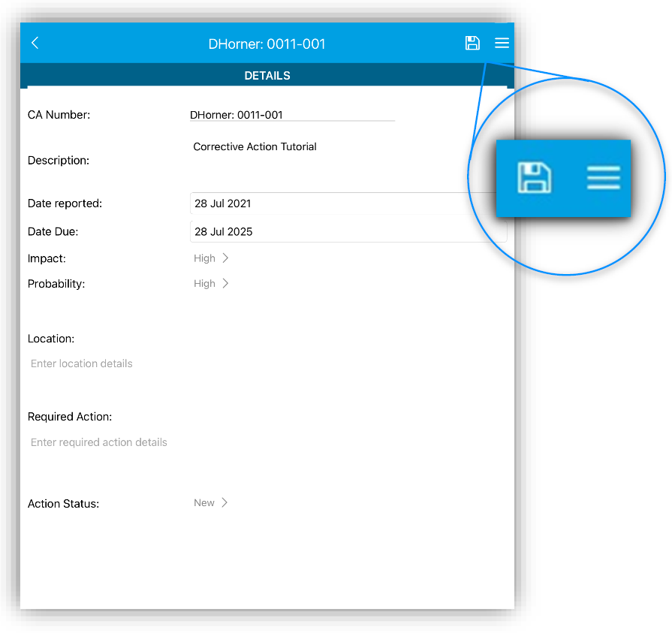
Task: Click the enlarged menu icon inside the callout circle
Action: [x=603, y=178]
